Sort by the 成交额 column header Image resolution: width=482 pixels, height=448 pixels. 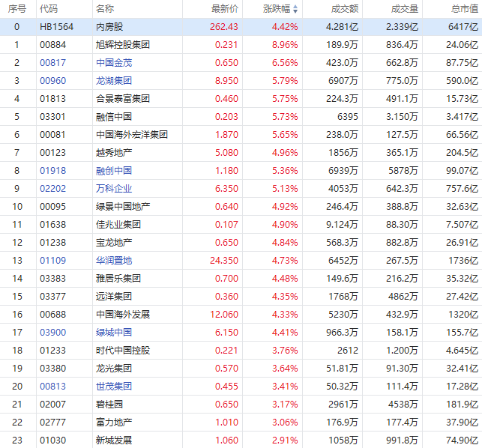(x=345, y=9)
